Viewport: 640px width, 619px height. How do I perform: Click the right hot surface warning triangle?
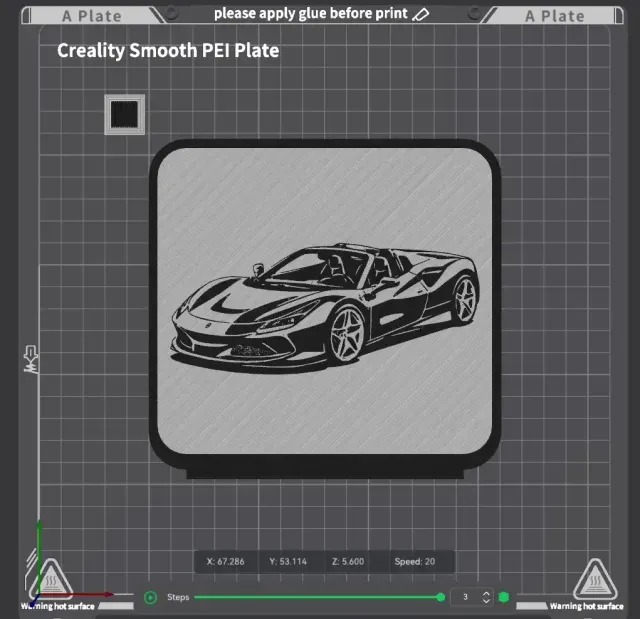tap(595, 579)
